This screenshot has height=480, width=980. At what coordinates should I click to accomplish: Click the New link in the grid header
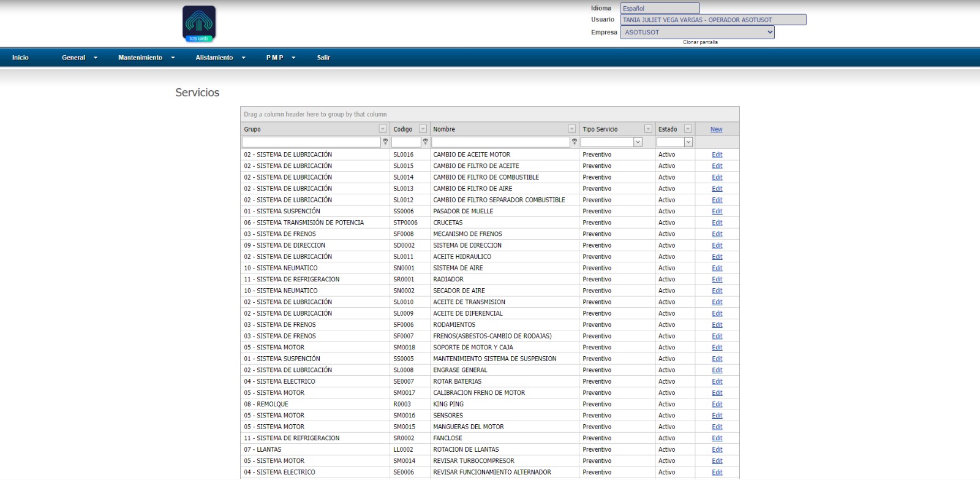click(x=716, y=129)
